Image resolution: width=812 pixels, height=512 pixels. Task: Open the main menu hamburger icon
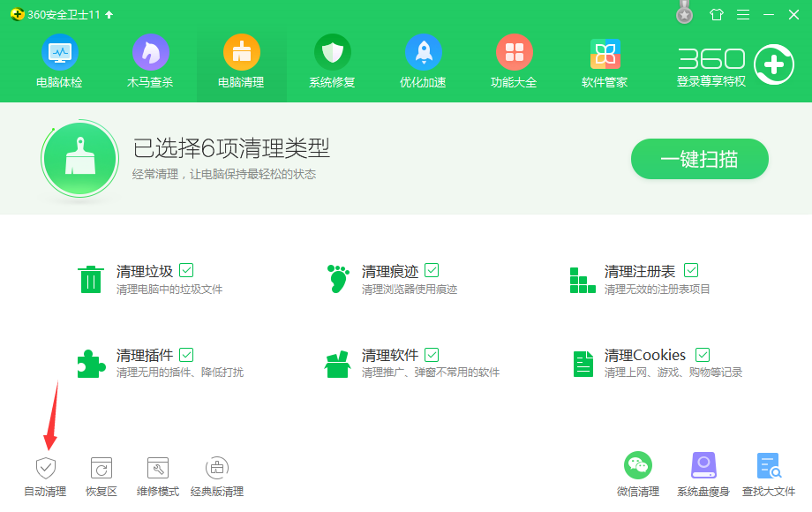pyautogui.click(x=743, y=14)
